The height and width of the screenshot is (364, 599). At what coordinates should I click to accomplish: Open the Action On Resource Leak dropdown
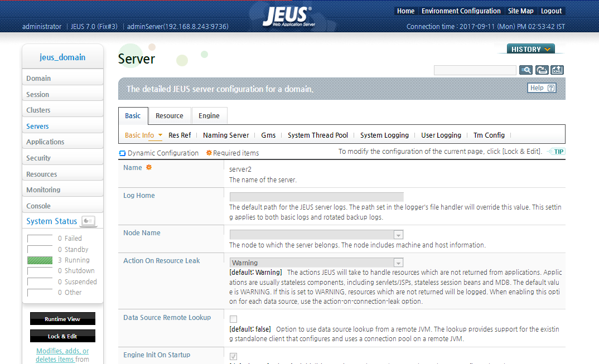point(398,263)
